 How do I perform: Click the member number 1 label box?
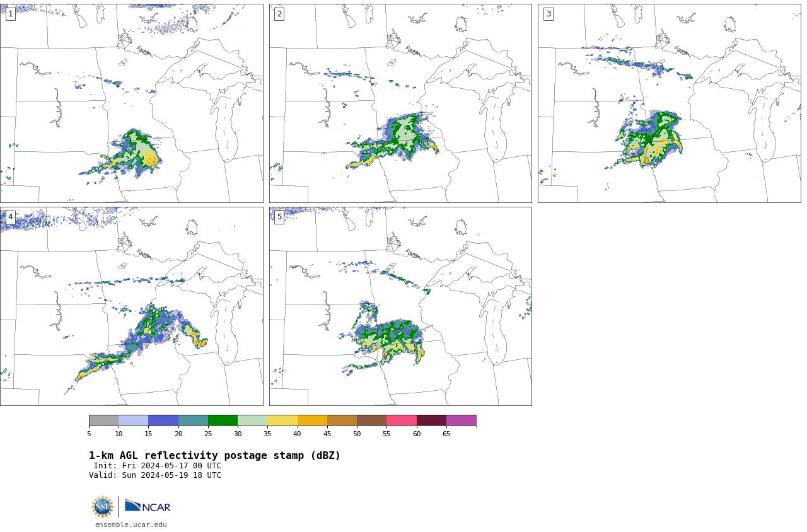10,14
